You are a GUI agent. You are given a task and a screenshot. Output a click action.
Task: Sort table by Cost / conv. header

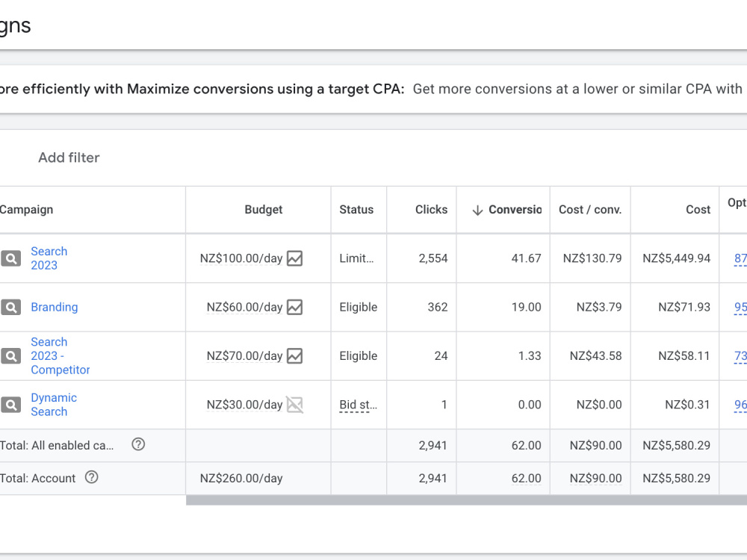coord(590,210)
